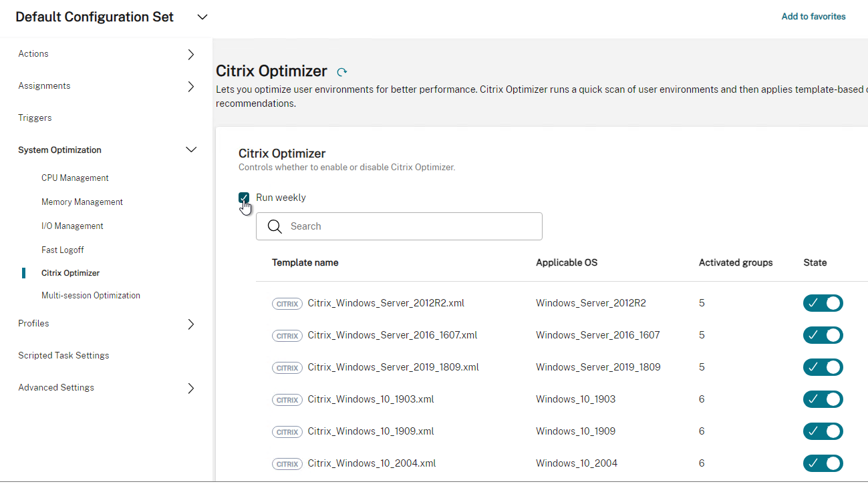The width and height of the screenshot is (868, 488).
Task: Click the Citrix_Windows_Server_2016_1607.xml template name
Action: tap(392, 335)
